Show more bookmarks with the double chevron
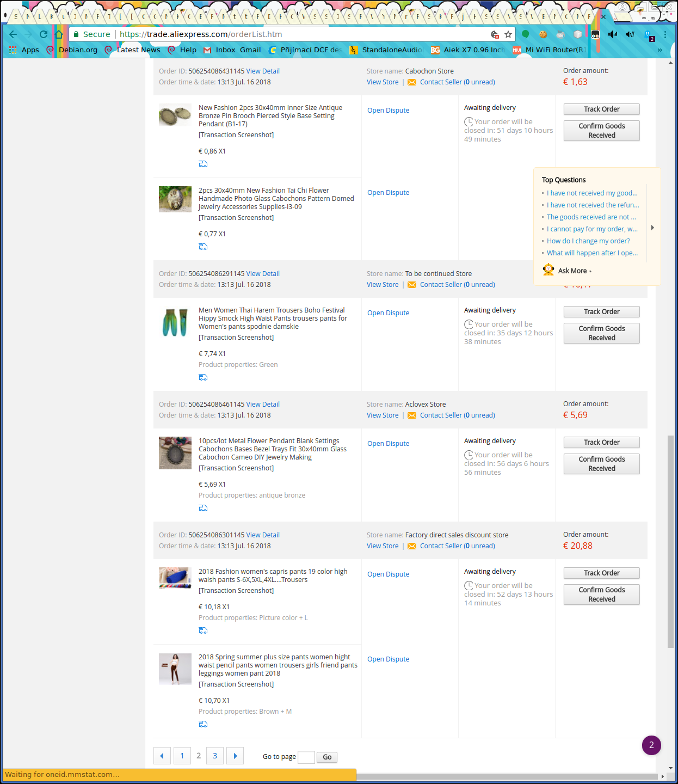The image size is (678, 784). point(660,50)
